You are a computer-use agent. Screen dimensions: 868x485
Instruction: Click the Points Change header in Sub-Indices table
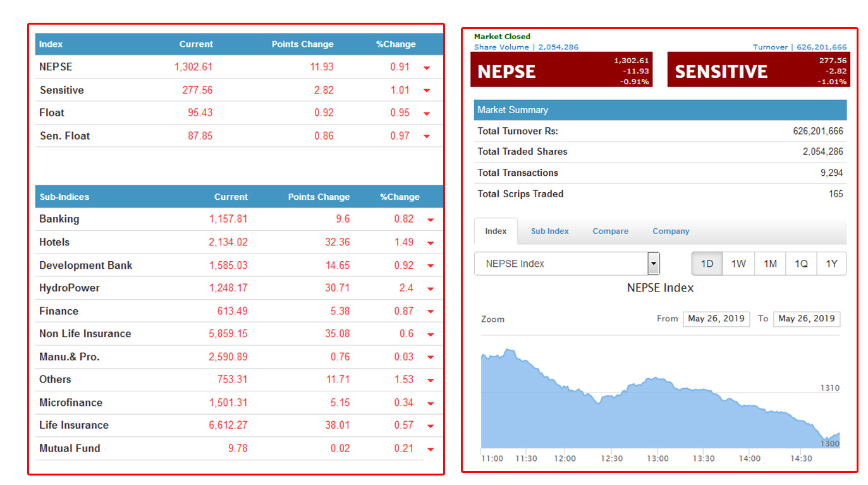click(319, 197)
